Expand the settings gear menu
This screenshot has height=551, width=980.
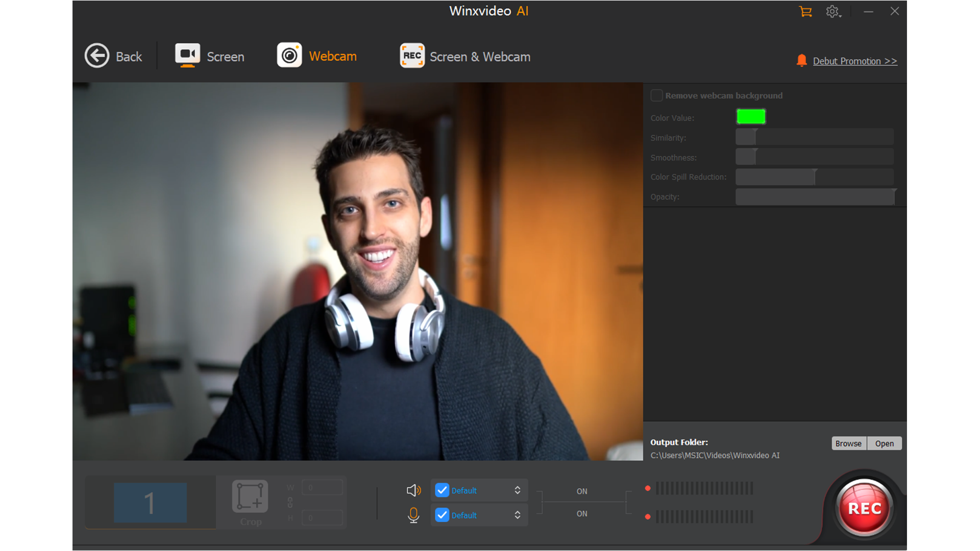[x=832, y=11]
